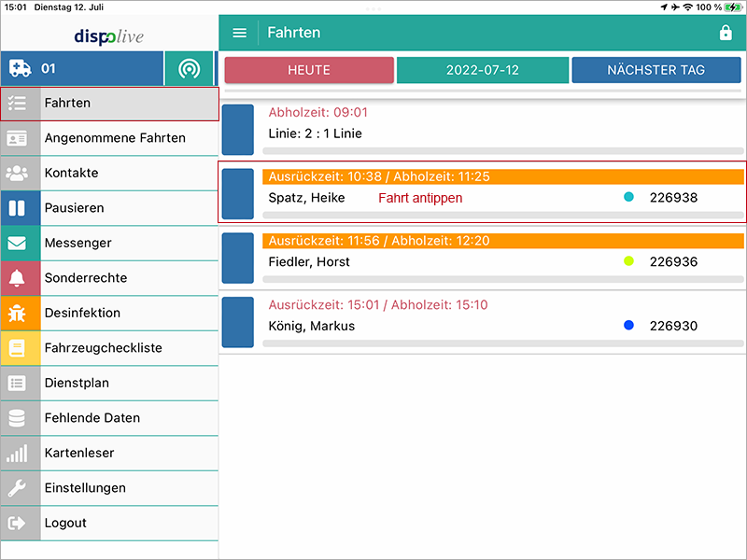
Task: Tap ride number 226936
Action: point(673,262)
